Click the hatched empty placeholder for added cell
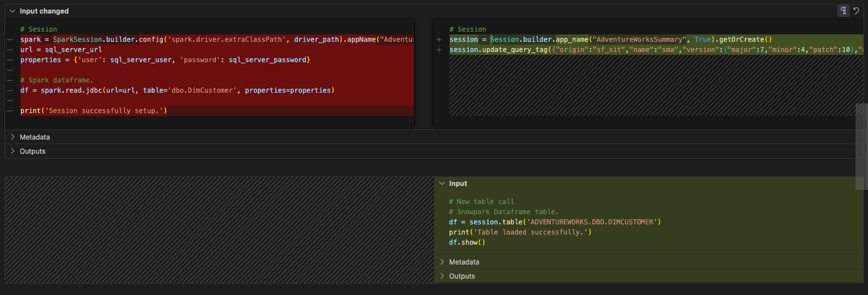The image size is (868, 295). (219, 230)
